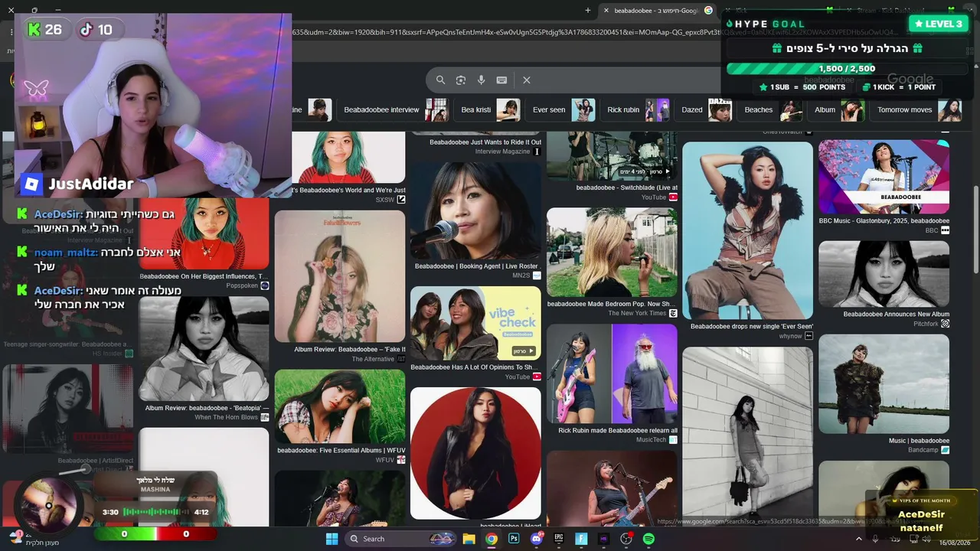Click the page's vertical scrollbar
980x551 pixels.
(x=975, y=230)
